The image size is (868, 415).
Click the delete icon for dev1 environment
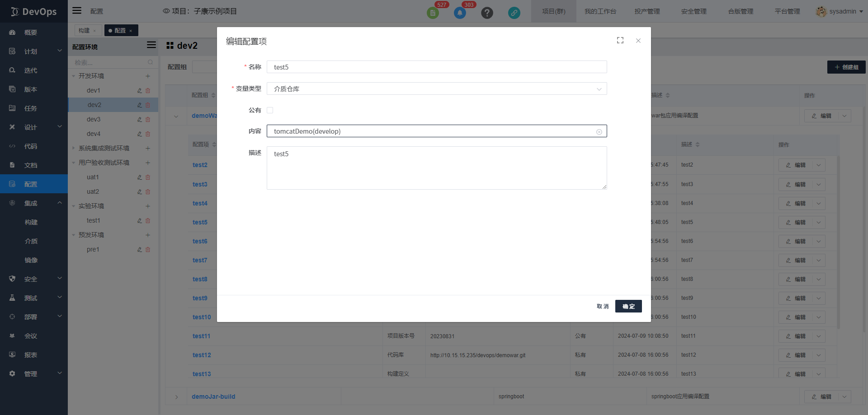[x=148, y=91]
